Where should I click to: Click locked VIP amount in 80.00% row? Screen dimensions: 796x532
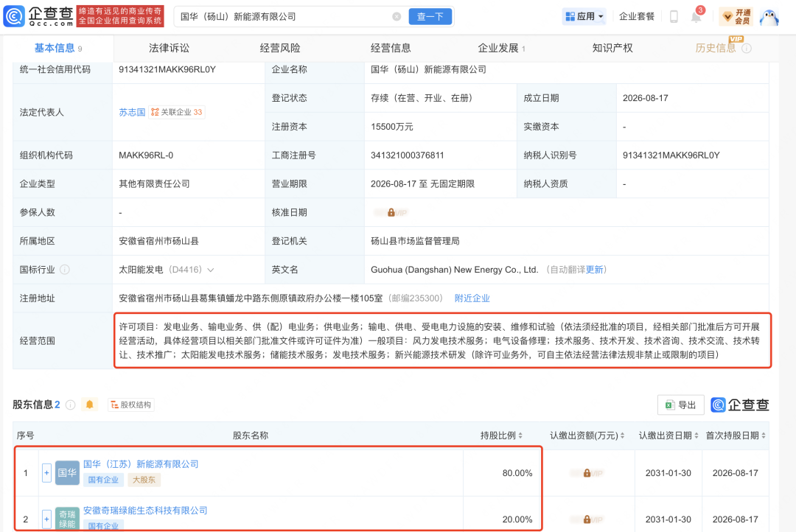(x=587, y=473)
